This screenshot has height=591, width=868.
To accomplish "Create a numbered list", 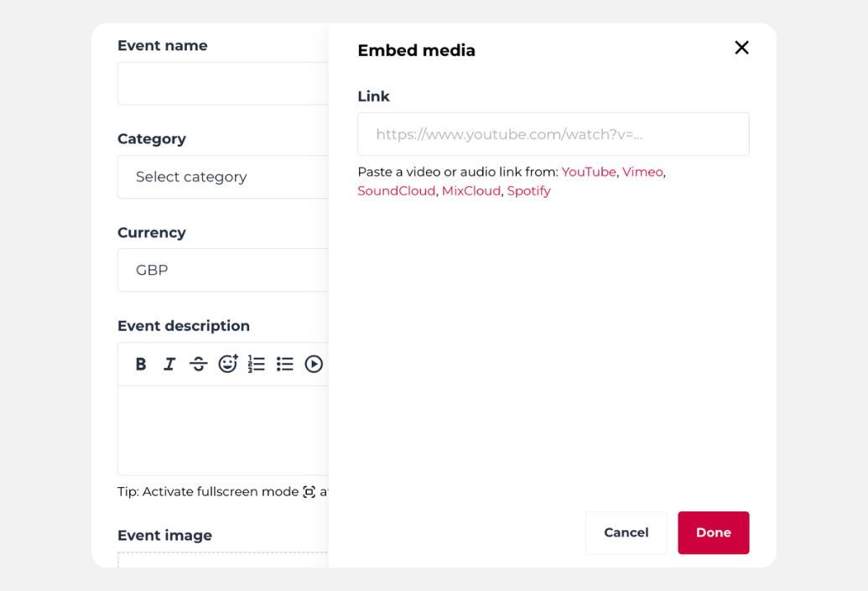I will click(x=256, y=363).
